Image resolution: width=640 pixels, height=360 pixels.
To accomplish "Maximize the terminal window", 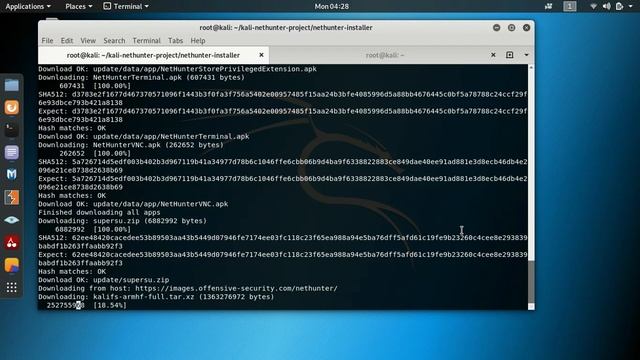I will (511, 27).
